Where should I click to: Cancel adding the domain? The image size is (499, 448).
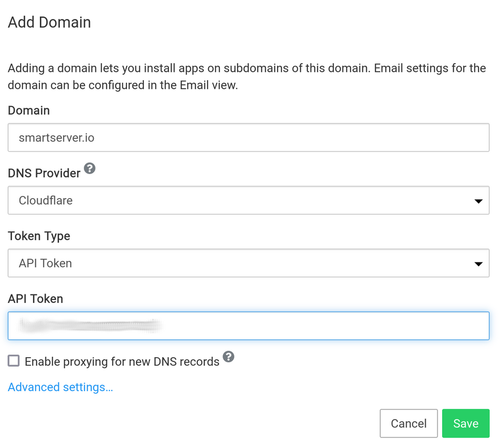click(409, 423)
